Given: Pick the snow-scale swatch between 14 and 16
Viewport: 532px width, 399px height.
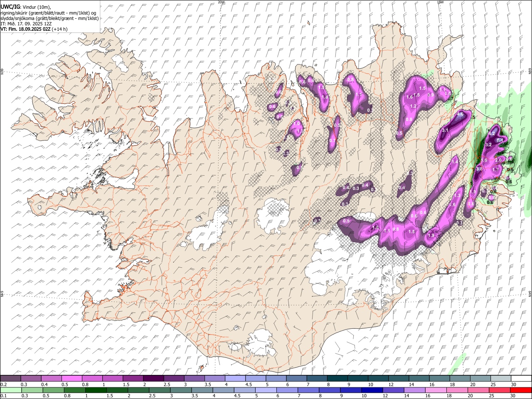Looking at the screenshot, I should (419, 378).
